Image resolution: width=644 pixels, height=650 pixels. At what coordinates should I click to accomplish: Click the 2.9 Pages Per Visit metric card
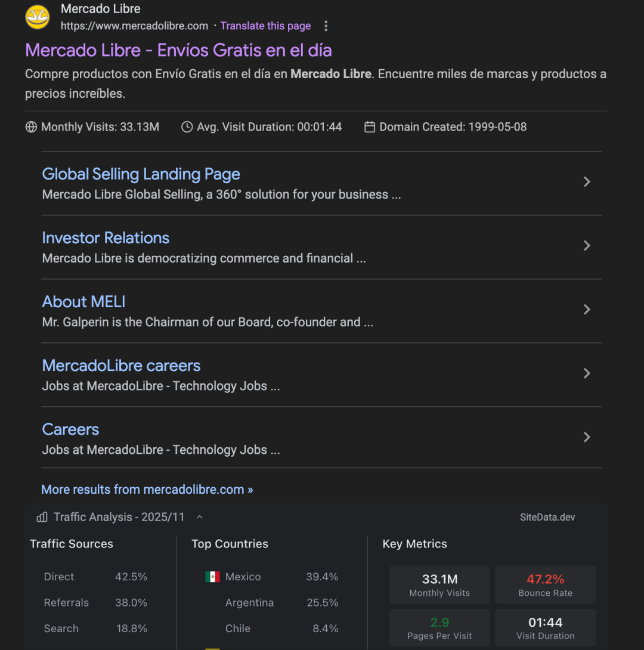click(x=439, y=628)
